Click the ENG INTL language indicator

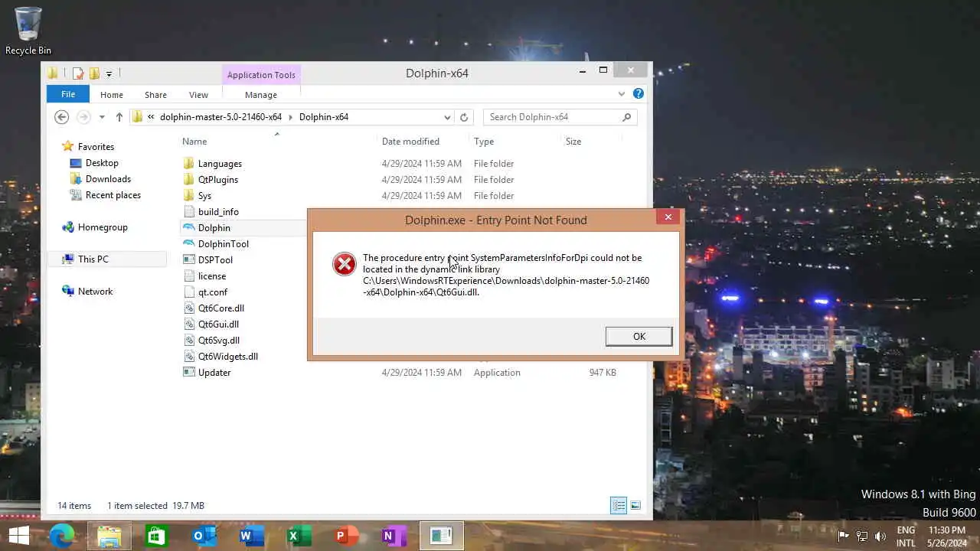click(906, 536)
